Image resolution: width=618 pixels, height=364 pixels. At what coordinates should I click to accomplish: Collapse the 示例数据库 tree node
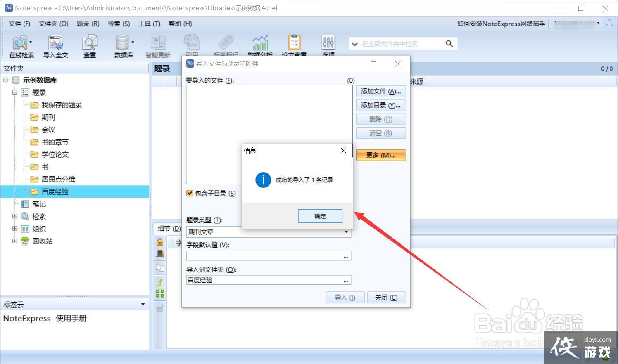pos(5,80)
